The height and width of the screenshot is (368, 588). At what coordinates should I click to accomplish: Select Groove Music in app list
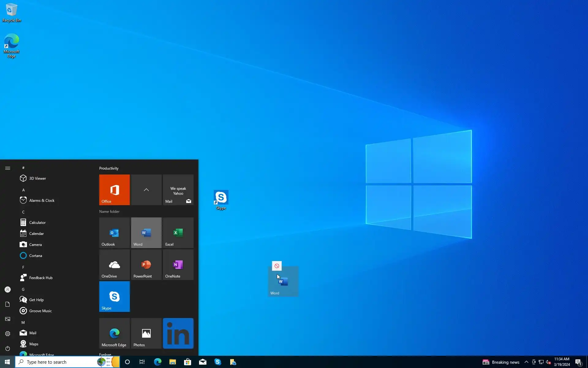(40, 311)
